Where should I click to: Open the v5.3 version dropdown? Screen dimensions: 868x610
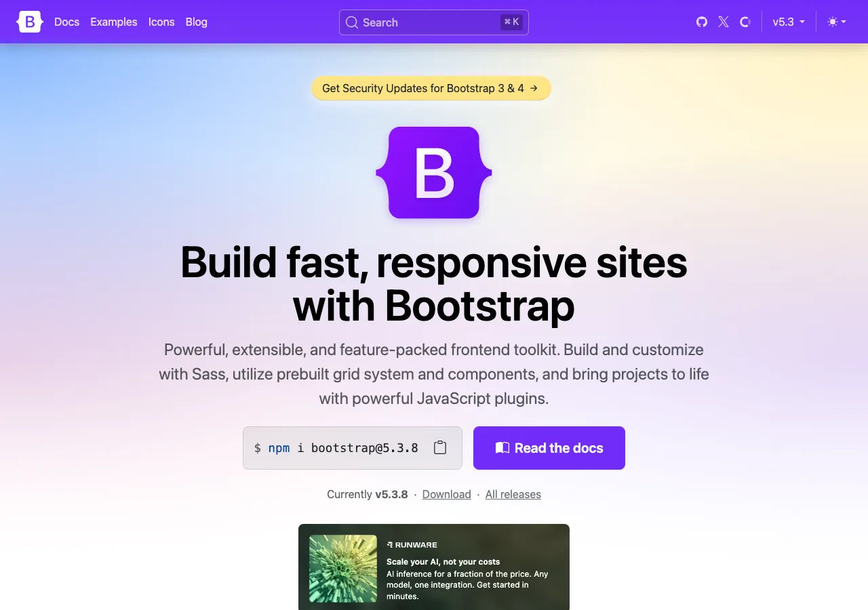click(x=789, y=22)
